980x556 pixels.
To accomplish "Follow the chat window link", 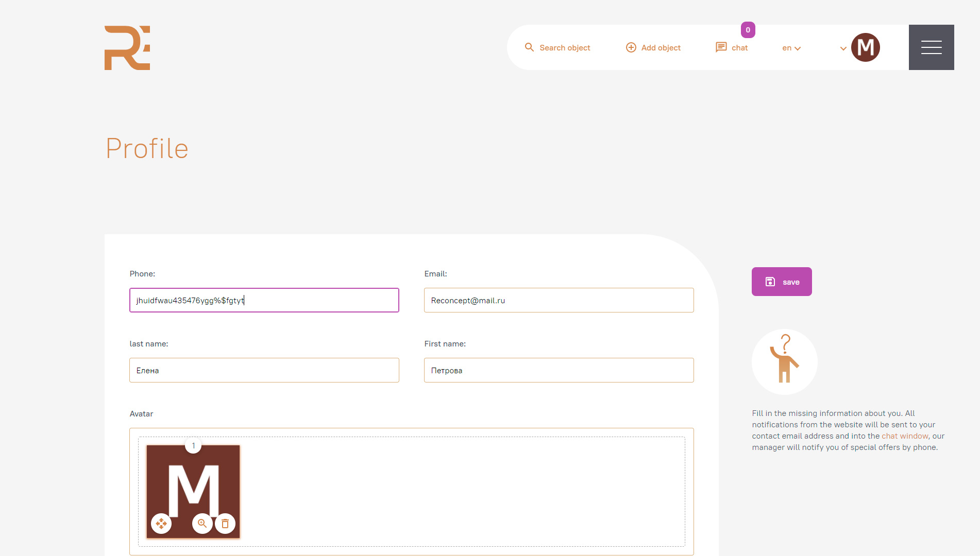I will (x=904, y=436).
